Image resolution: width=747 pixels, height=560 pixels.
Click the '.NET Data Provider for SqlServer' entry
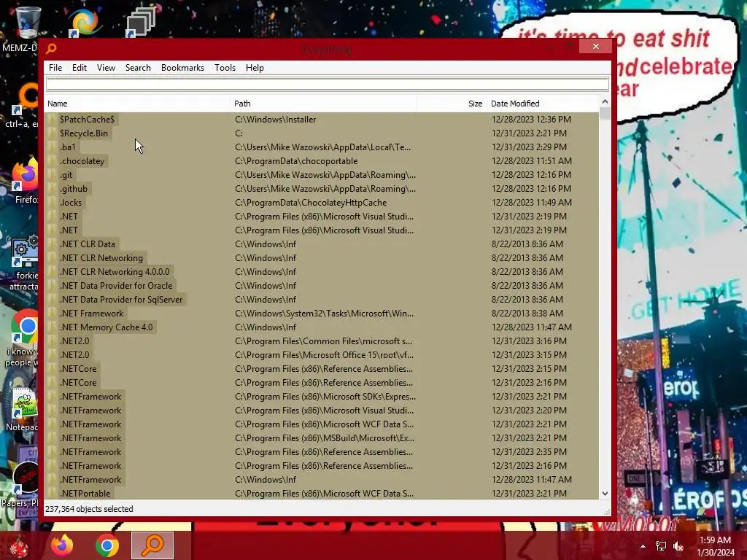[121, 300]
